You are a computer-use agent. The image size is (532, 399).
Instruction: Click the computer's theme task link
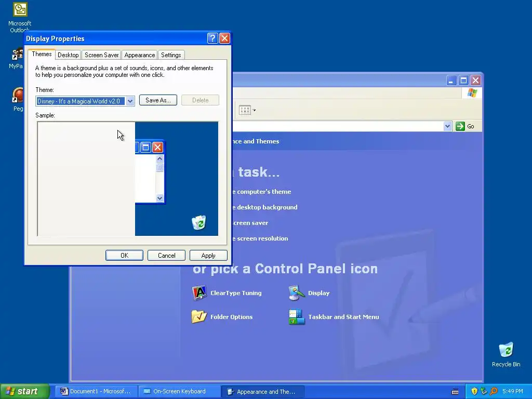click(x=262, y=192)
